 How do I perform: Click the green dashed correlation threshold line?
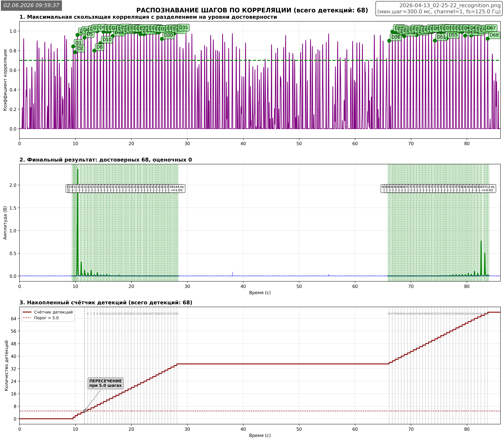[260, 60]
